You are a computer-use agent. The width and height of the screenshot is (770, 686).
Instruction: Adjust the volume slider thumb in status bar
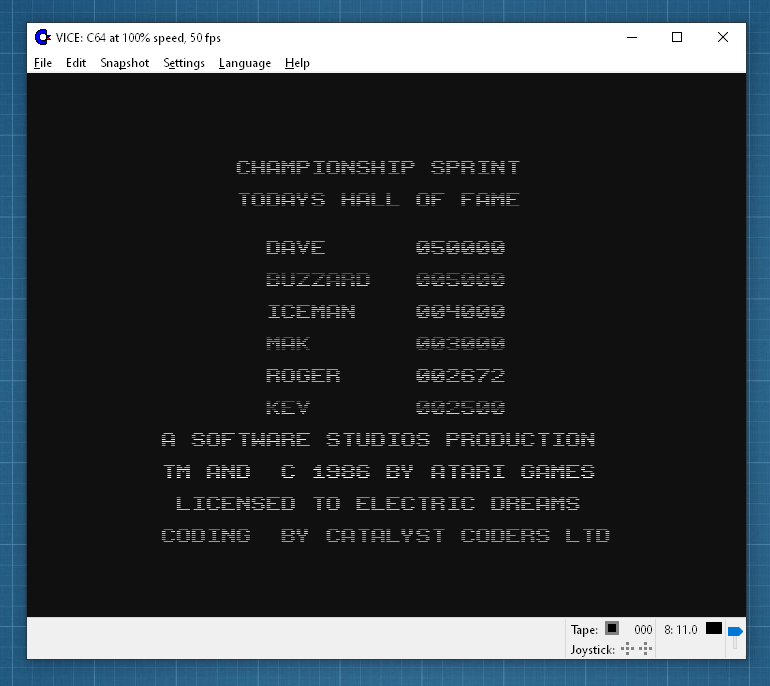pyautogui.click(x=735, y=631)
